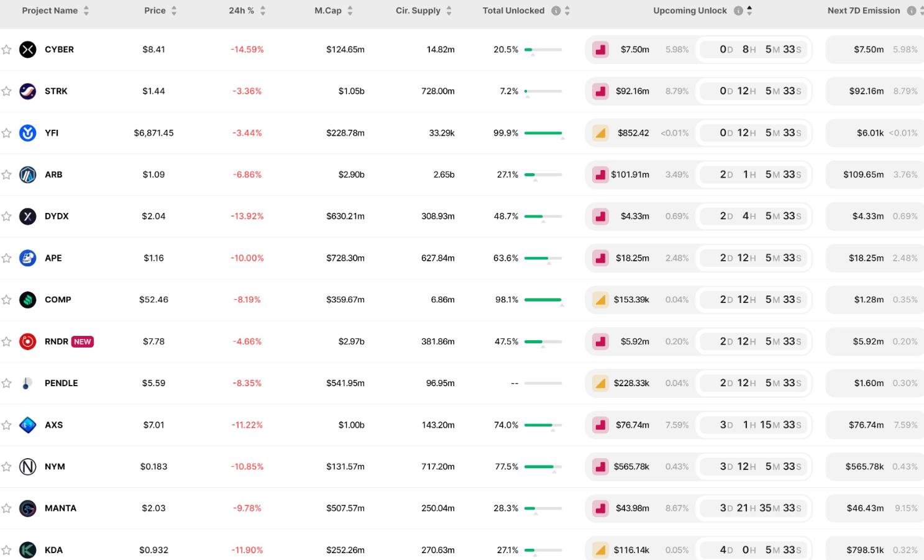Image resolution: width=924 pixels, height=560 pixels.
Task: Click KDA's orange linear unlock icon
Action: coord(600,550)
